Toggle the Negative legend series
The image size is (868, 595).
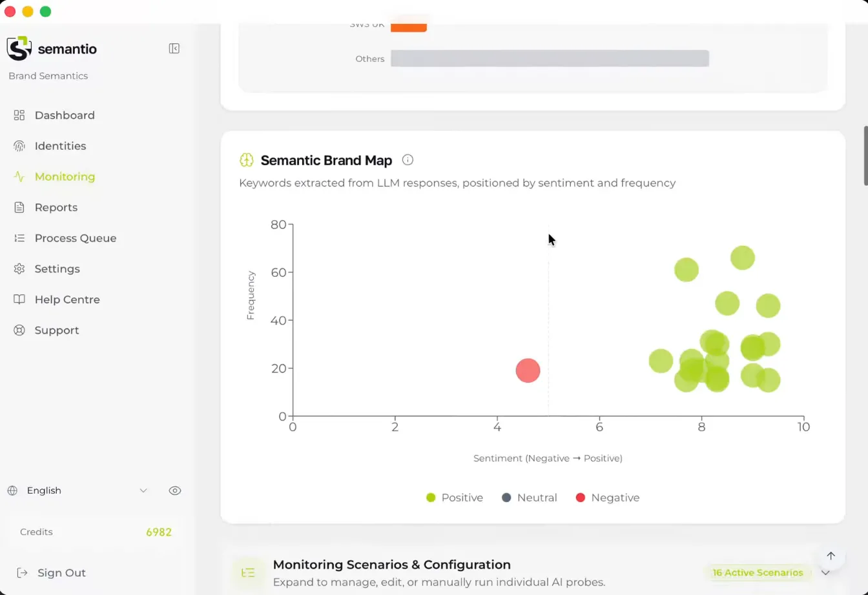point(607,498)
